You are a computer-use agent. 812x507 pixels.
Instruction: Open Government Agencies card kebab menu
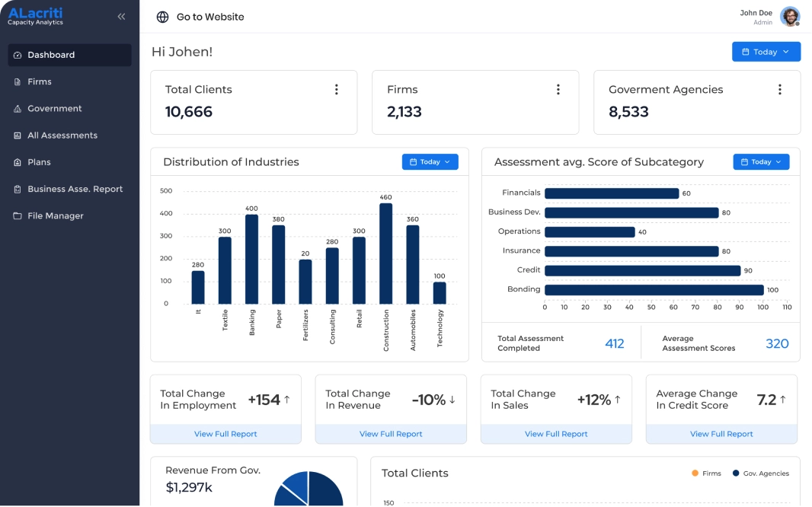click(x=779, y=90)
